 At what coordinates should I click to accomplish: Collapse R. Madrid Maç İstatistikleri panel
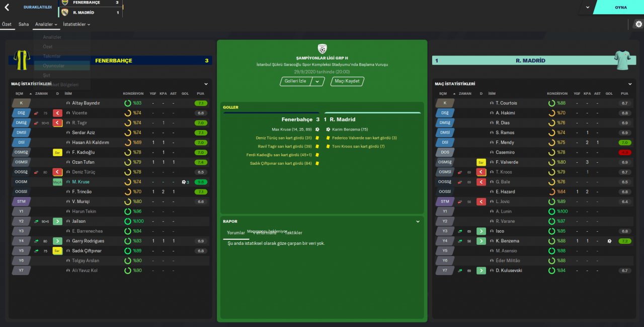630,84
